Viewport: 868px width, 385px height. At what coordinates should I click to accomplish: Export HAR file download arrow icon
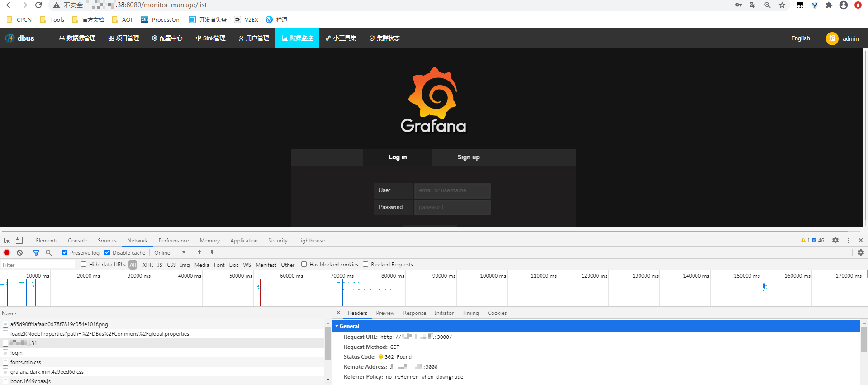[x=212, y=252]
